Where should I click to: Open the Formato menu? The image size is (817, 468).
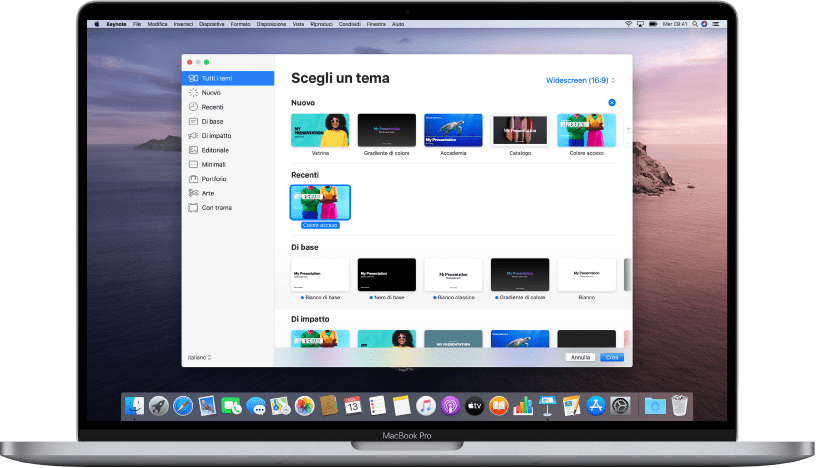click(240, 24)
